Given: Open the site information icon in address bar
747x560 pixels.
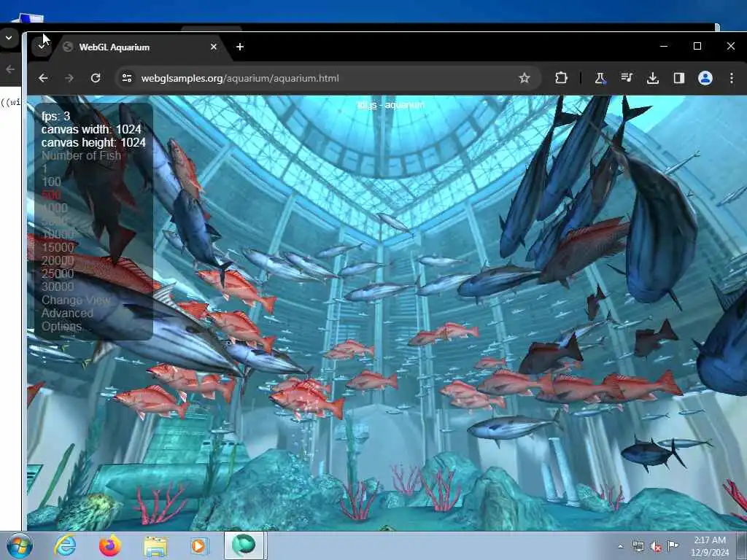Looking at the screenshot, I should click(127, 78).
